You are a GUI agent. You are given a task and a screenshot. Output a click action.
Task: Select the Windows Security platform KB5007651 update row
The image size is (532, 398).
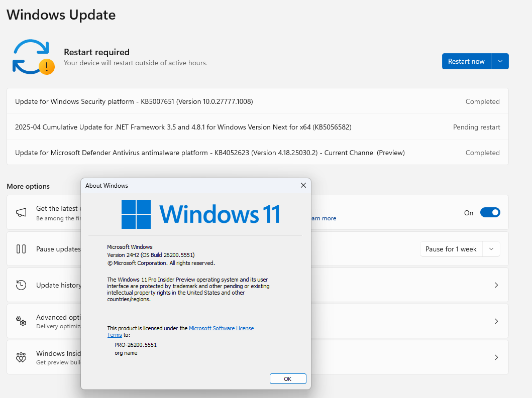tap(258, 101)
